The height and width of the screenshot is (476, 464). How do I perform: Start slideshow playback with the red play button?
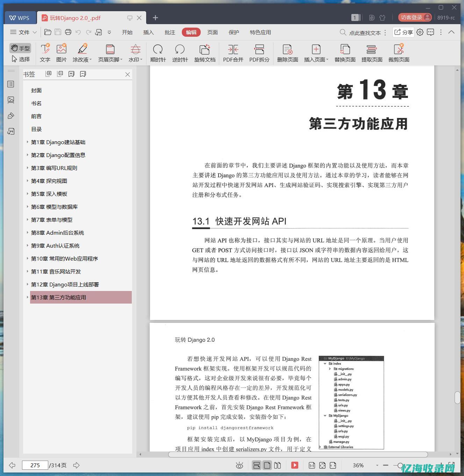click(295, 465)
